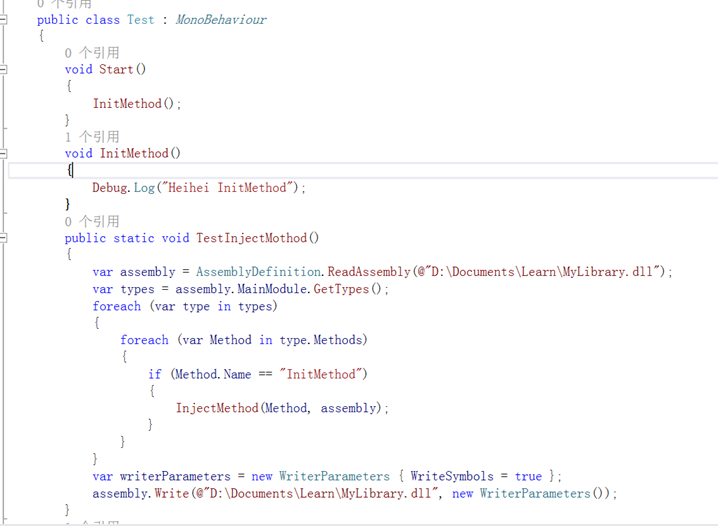Screen dimensions: 718x526
Task: Collapse the Start method outline marker
Action: coord(3,69)
